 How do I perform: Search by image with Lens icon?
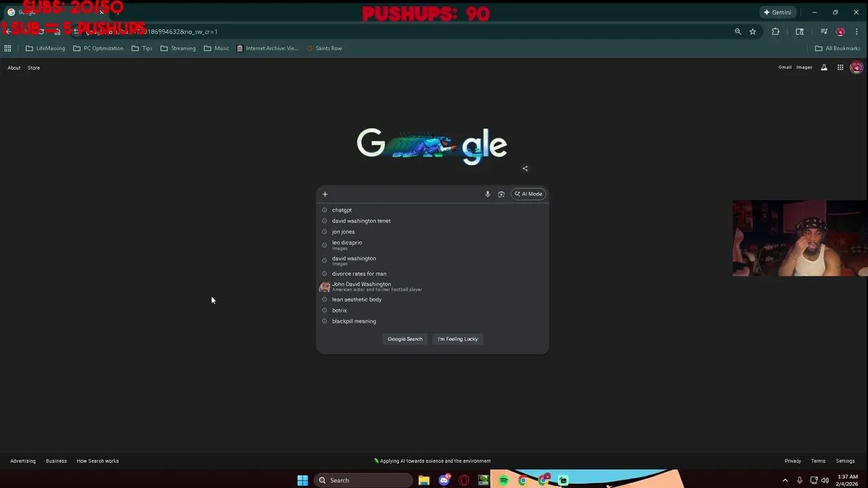(x=501, y=195)
